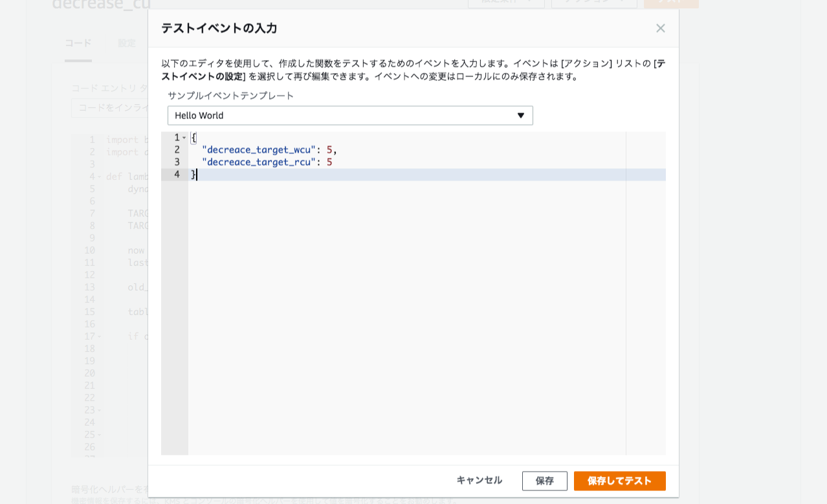
Task: Click the dropdown arrow on the template selector
Action: point(522,115)
